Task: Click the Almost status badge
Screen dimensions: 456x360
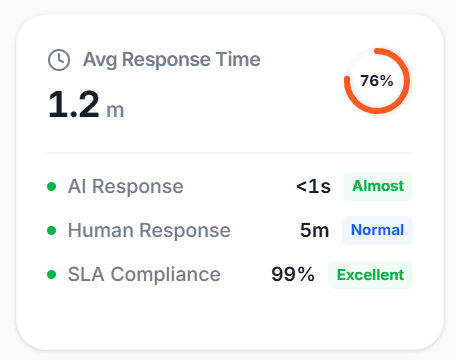Action: pyautogui.click(x=378, y=186)
